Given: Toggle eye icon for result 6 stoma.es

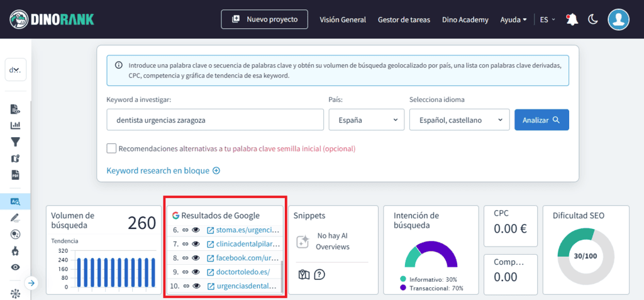Looking at the screenshot, I should pos(196,230).
